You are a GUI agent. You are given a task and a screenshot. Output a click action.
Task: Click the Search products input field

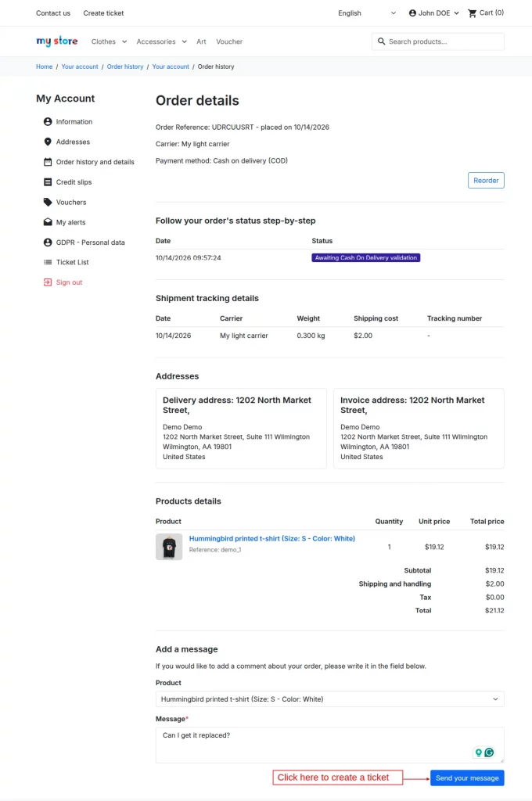pos(438,41)
